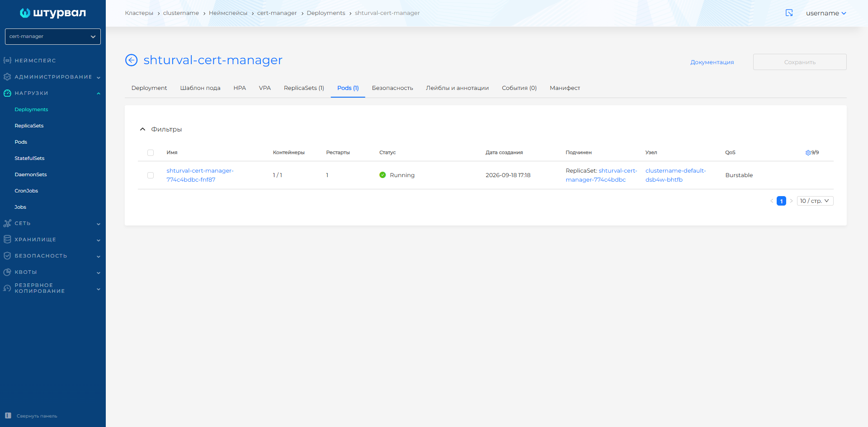Click the Свернуть панель icon

click(x=8, y=416)
